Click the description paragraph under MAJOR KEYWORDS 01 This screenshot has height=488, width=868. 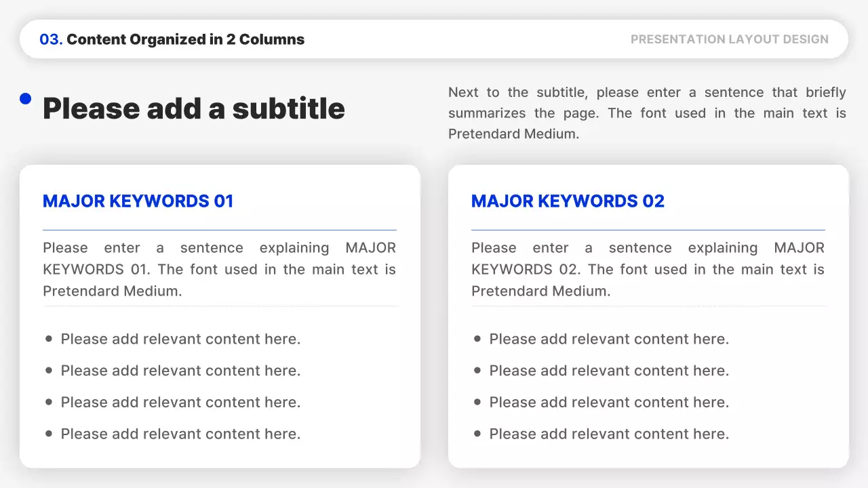tap(219, 269)
